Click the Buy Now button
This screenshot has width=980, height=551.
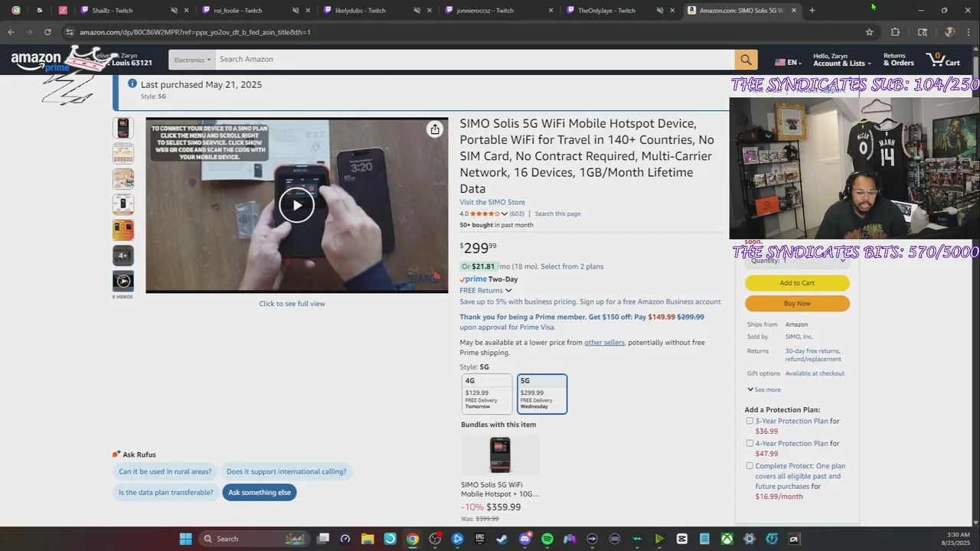(797, 303)
